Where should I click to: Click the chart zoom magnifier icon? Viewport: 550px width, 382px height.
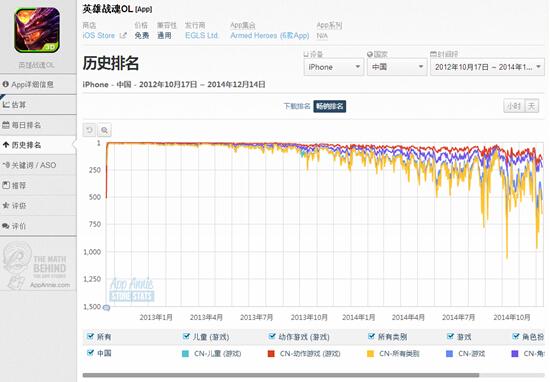(x=105, y=130)
